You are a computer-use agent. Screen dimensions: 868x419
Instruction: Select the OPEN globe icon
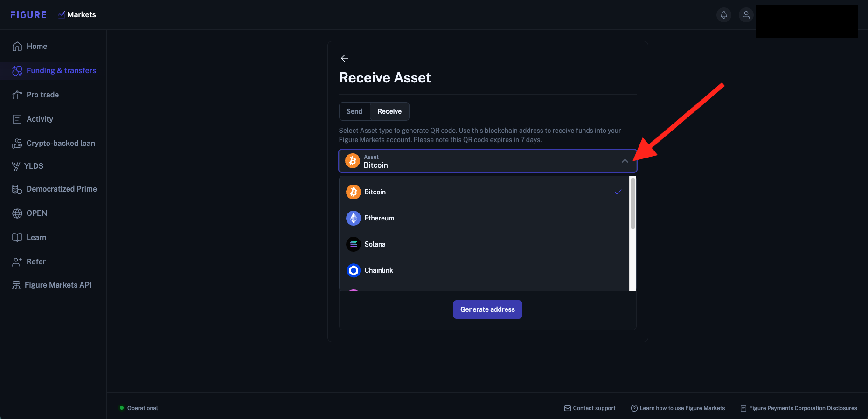(17, 213)
